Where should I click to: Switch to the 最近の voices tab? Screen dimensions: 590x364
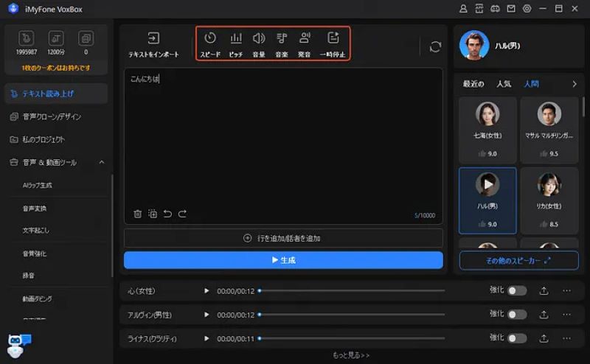473,84
